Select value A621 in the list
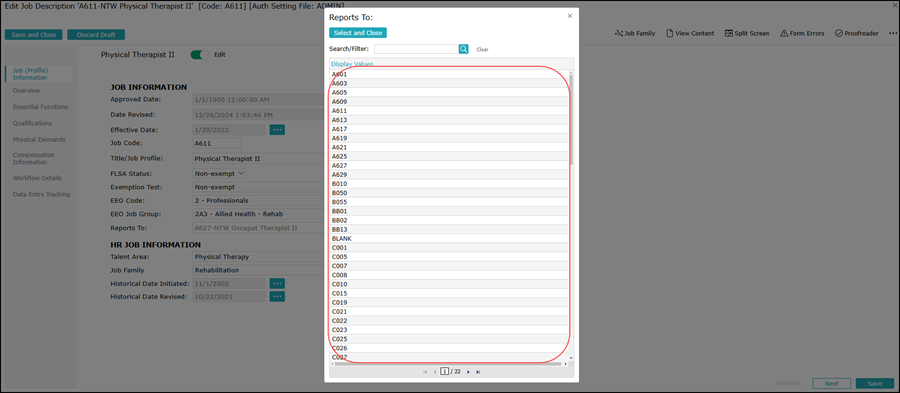The width and height of the screenshot is (900, 393). pos(449,147)
